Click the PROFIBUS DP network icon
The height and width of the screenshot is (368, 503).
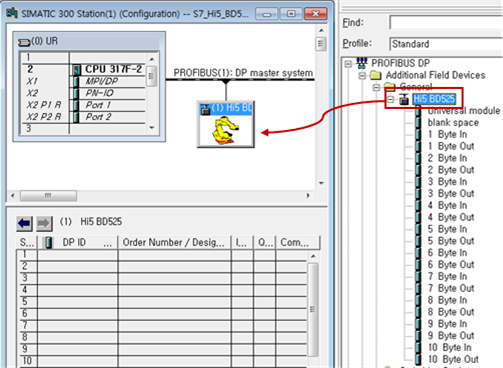[362, 63]
